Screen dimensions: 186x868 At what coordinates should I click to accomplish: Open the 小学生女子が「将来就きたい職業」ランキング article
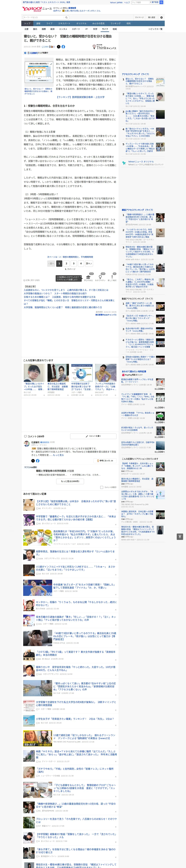(x=75, y=719)
